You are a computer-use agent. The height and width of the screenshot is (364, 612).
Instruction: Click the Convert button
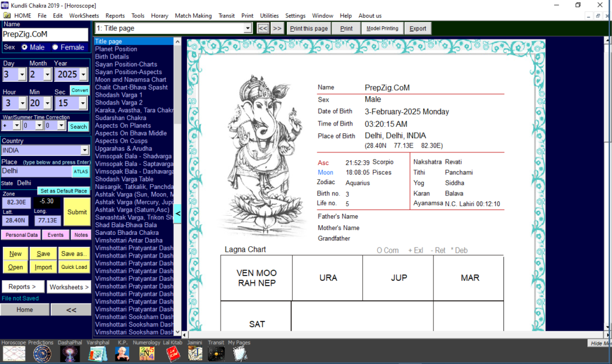click(x=80, y=90)
